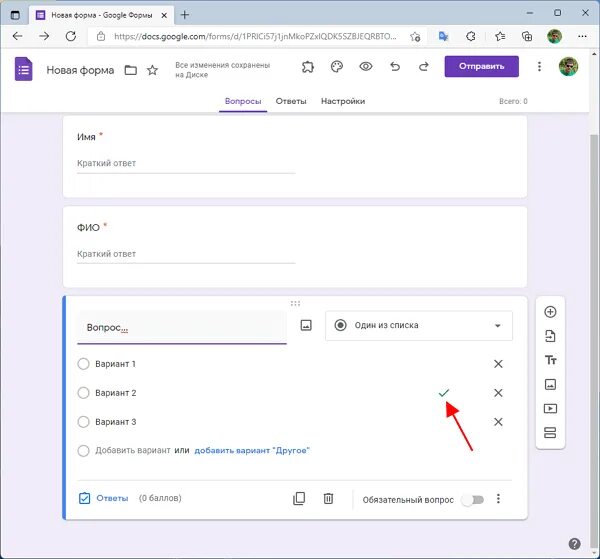Open browser extensions icon
Image resolution: width=600 pixels, height=559 pixels.
tap(471, 36)
